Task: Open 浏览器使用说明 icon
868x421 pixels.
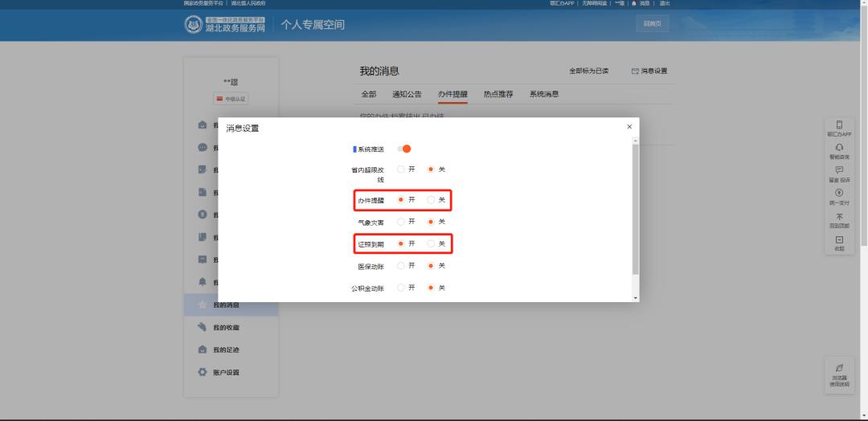Action: (839, 368)
